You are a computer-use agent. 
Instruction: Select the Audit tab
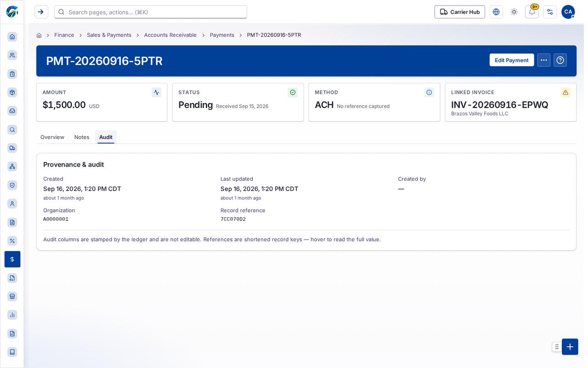point(106,137)
